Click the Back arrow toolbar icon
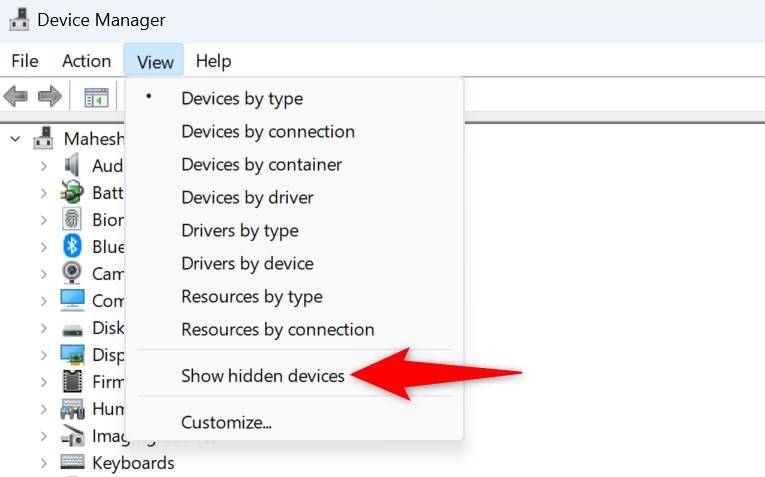The height and width of the screenshot is (477, 765). coord(15,97)
